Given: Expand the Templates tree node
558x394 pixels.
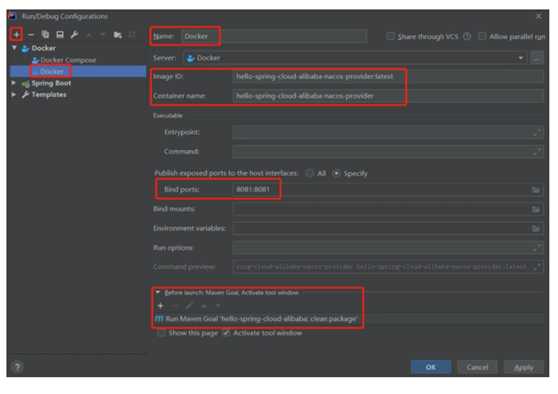Looking at the screenshot, I should (x=14, y=95).
